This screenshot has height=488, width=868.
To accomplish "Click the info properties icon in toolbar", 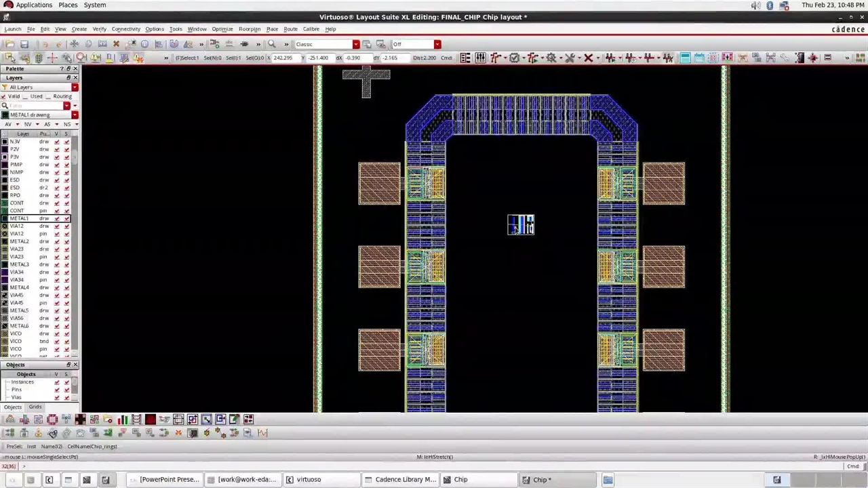I will 144,44.
